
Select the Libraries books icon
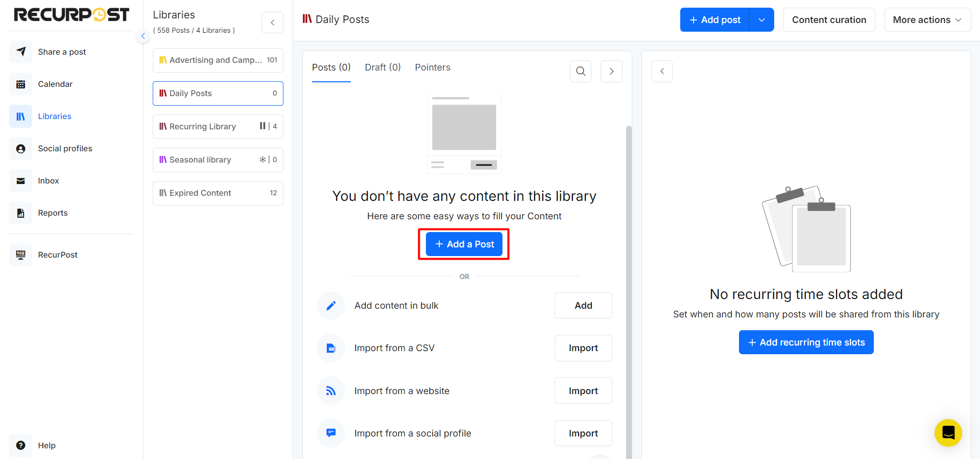20,116
